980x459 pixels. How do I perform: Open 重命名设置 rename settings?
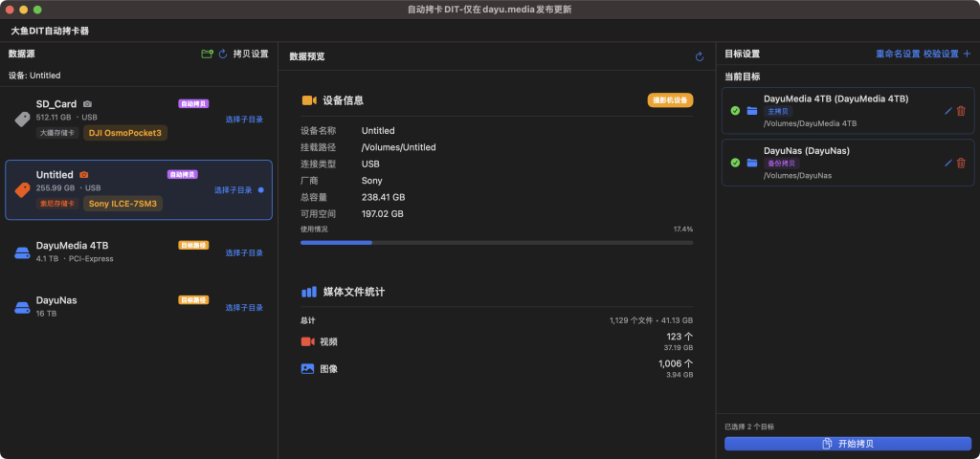[897, 55]
